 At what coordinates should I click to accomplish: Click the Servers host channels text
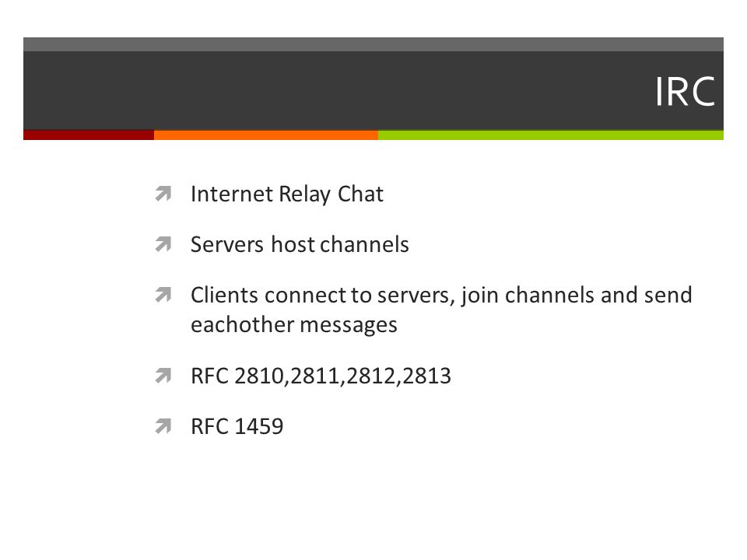pos(300,245)
